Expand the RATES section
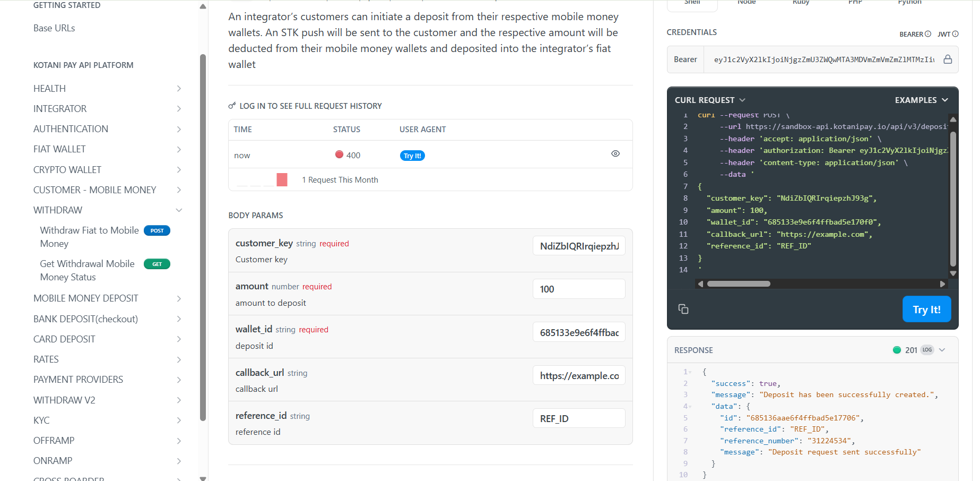The height and width of the screenshot is (481, 980). [179, 359]
